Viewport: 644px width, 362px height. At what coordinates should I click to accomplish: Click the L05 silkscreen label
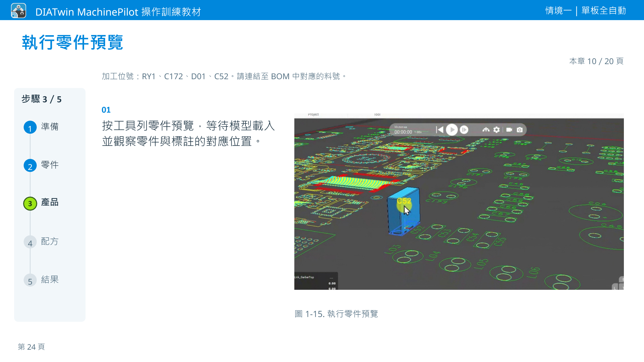click(x=481, y=264)
